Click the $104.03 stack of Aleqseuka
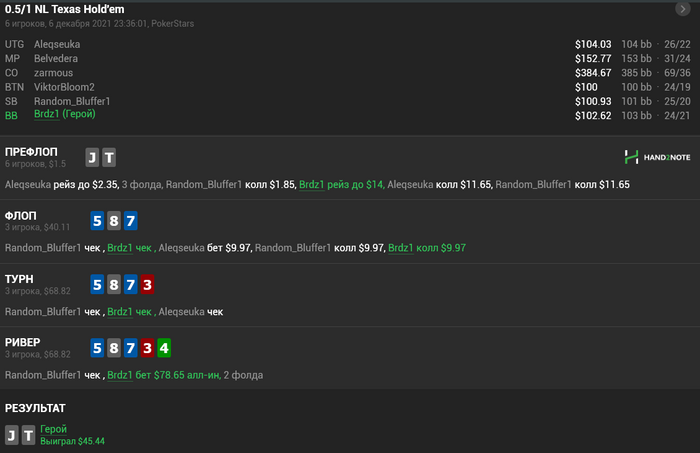700x453 pixels. [x=593, y=45]
